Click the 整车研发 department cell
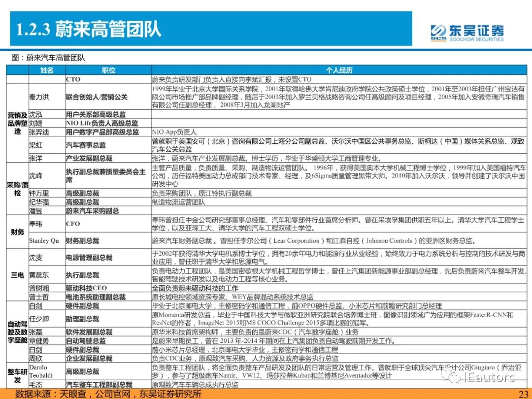Viewport: 532px width, 399px height. coord(18,376)
